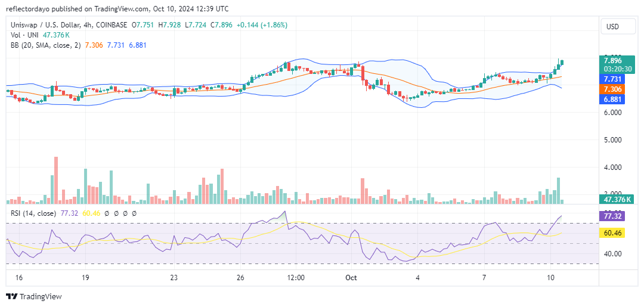The height and width of the screenshot is (307, 644).
Task: Click the orange basis price label 7.306
Action: [x=612, y=89]
